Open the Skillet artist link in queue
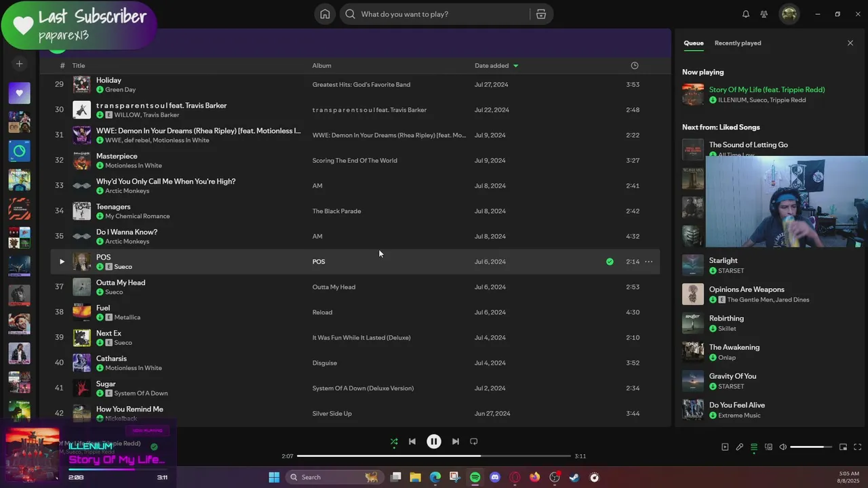Image resolution: width=868 pixels, height=488 pixels. pos(727,329)
